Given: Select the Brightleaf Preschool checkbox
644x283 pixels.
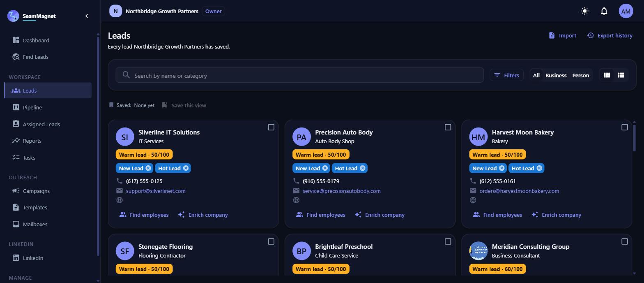Looking at the screenshot, I should [448, 242].
